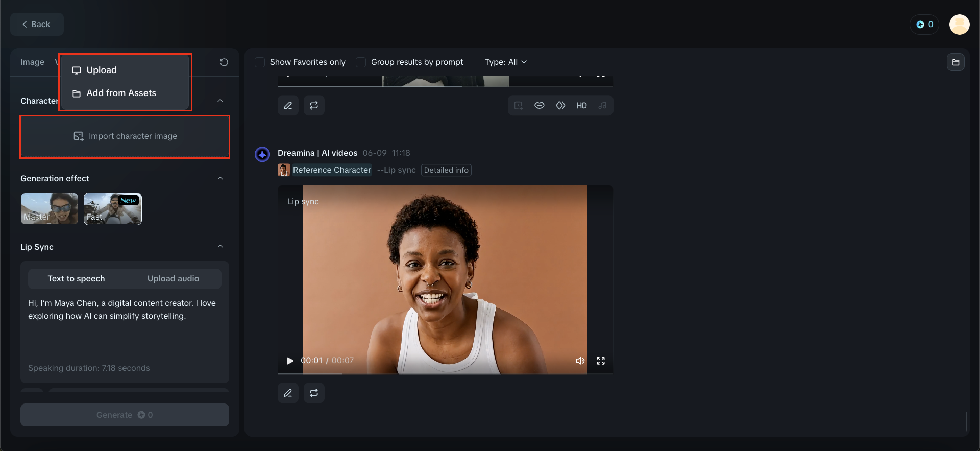Open the Type: All dropdown
The height and width of the screenshot is (451, 980).
tap(506, 62)
